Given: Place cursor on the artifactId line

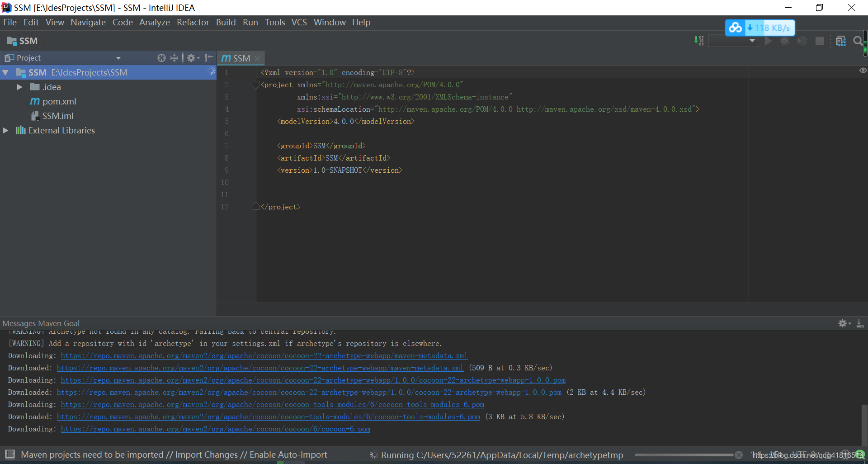Looking at the screenshot, I should (x=333, y=158).
